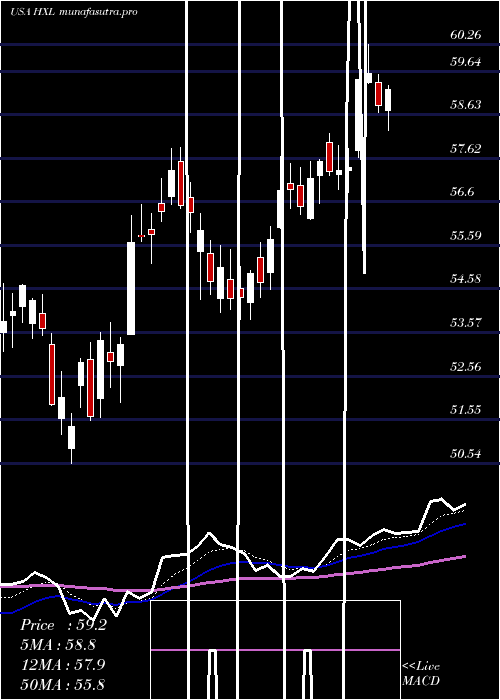Screen dimensions: 500x700
Task: Click the '12MA : 57.9' readout
Action: click(62, 665)
